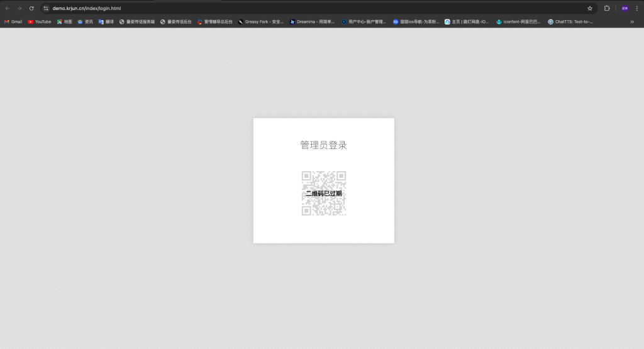Show more bookmarks with the double chevron

tap(632, 22)
